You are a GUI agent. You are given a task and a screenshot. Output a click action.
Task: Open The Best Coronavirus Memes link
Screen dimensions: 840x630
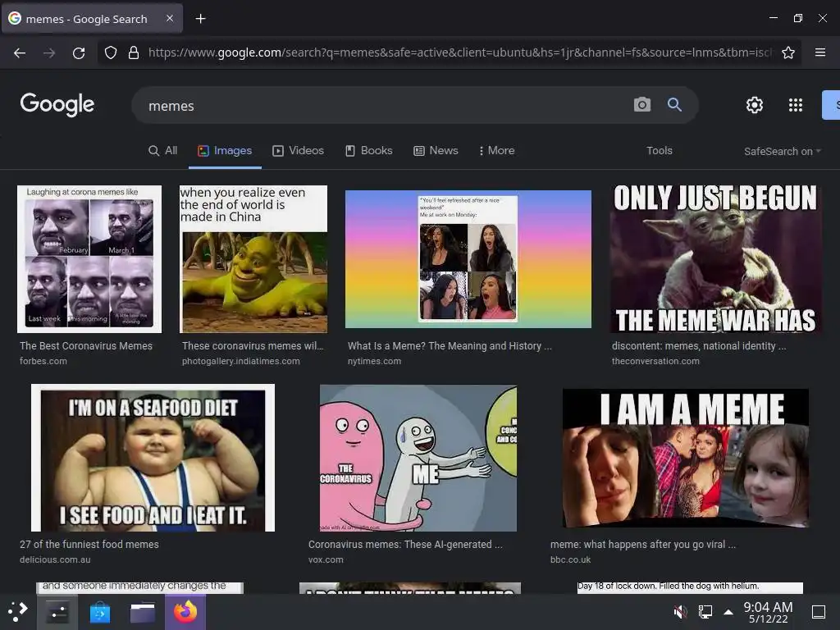(86, 346)
